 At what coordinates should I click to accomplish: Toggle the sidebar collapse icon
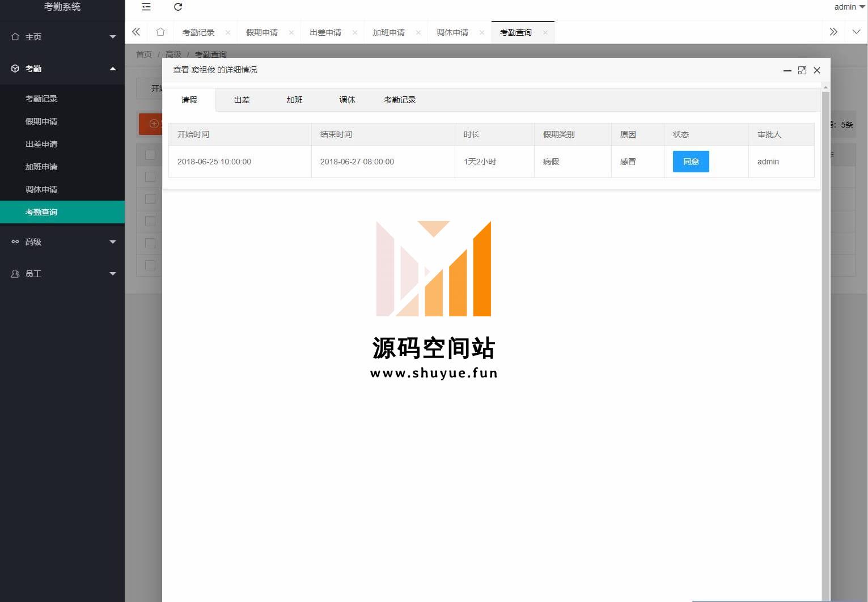pos(146,7)
